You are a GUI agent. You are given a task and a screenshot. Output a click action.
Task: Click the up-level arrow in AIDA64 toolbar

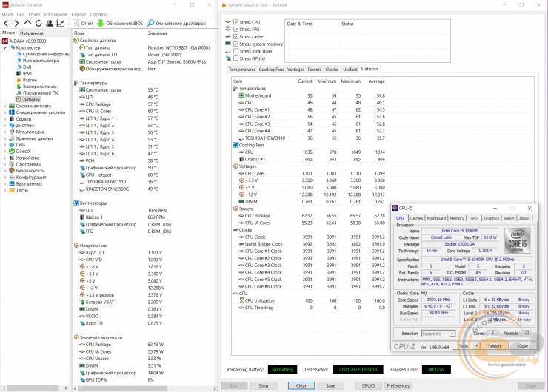point(27,23)
